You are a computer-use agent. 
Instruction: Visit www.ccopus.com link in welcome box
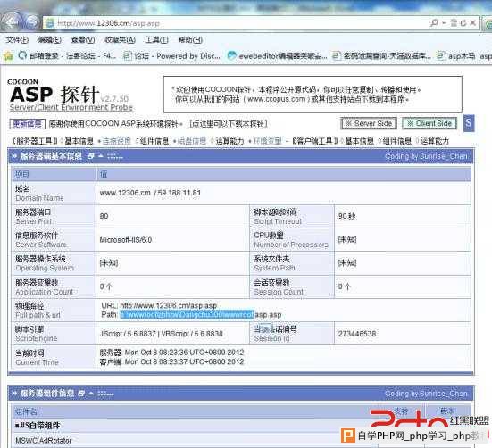pyautogui.click(x=277, y=99)
